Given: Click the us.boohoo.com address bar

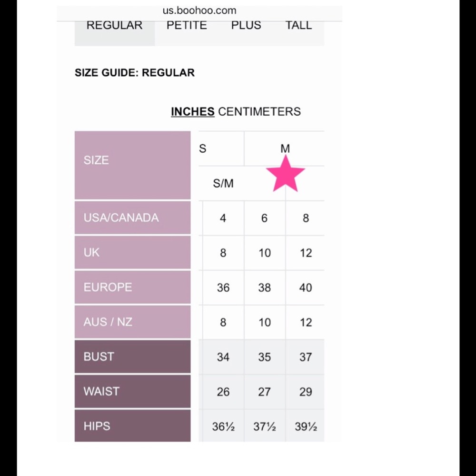Looking at the screenshot, I should click(199, 10).
